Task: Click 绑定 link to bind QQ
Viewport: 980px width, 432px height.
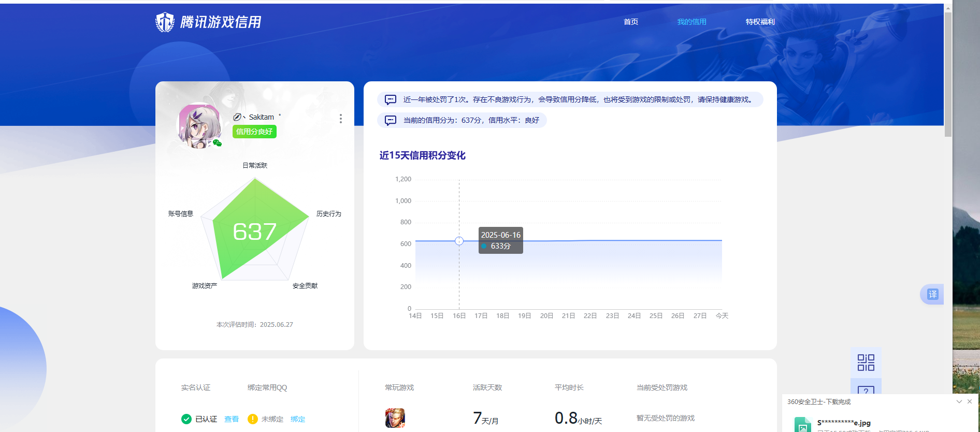Action: (x=298, y=419)
